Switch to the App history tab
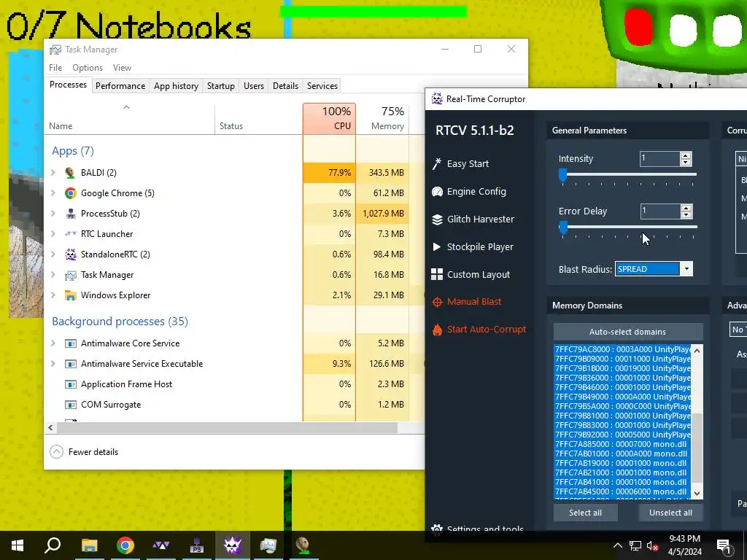The height and width of the screenshot is (560, 747). click(176, 86)
